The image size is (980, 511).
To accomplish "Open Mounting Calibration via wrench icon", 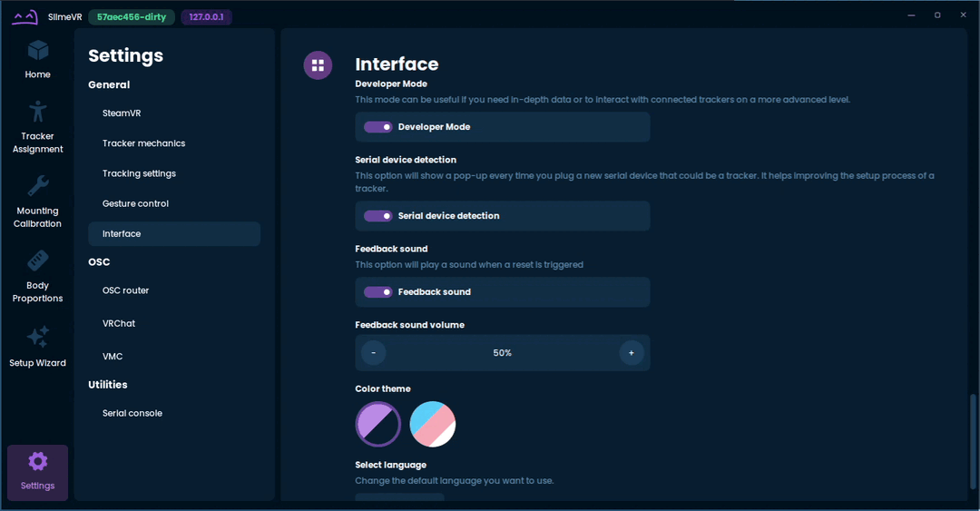I will click(37, 186).
